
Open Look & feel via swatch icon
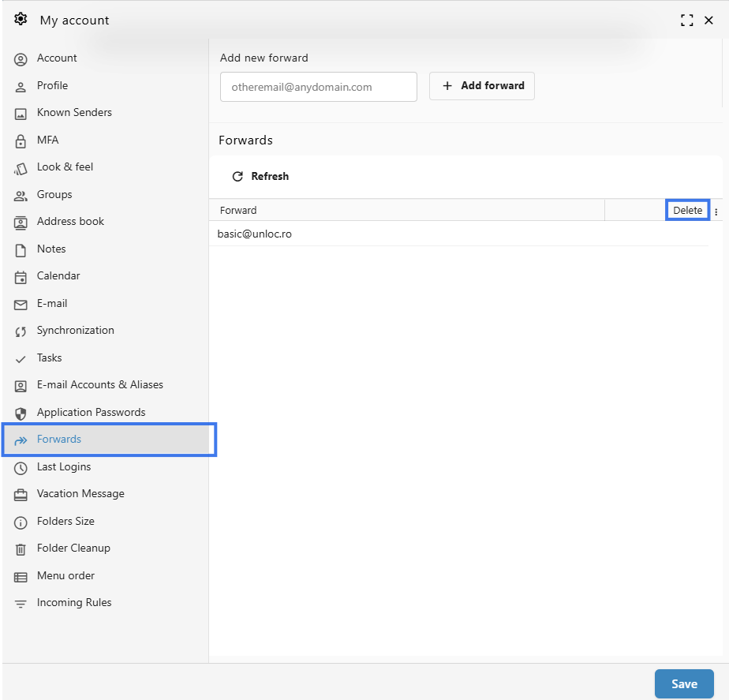pos(21,168)
